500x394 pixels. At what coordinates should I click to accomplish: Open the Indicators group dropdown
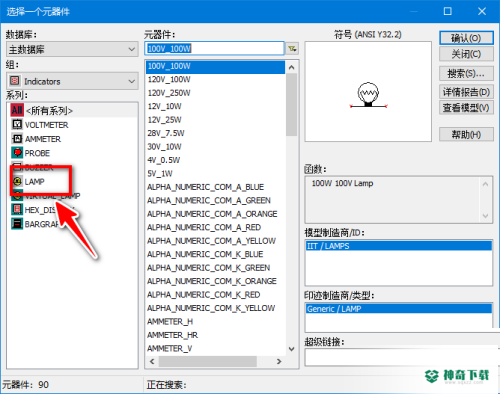click(72, 81)
